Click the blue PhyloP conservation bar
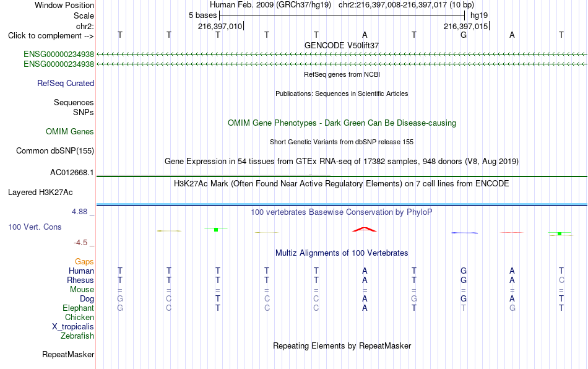Viewport: 588px width, 369px height. (465, 233)
